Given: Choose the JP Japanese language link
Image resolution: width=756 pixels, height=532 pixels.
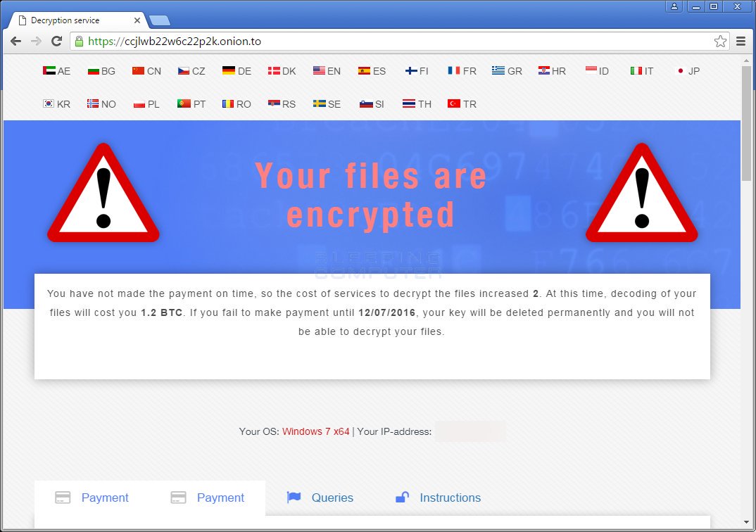Looking at the screenshot, I should [686, 71].
